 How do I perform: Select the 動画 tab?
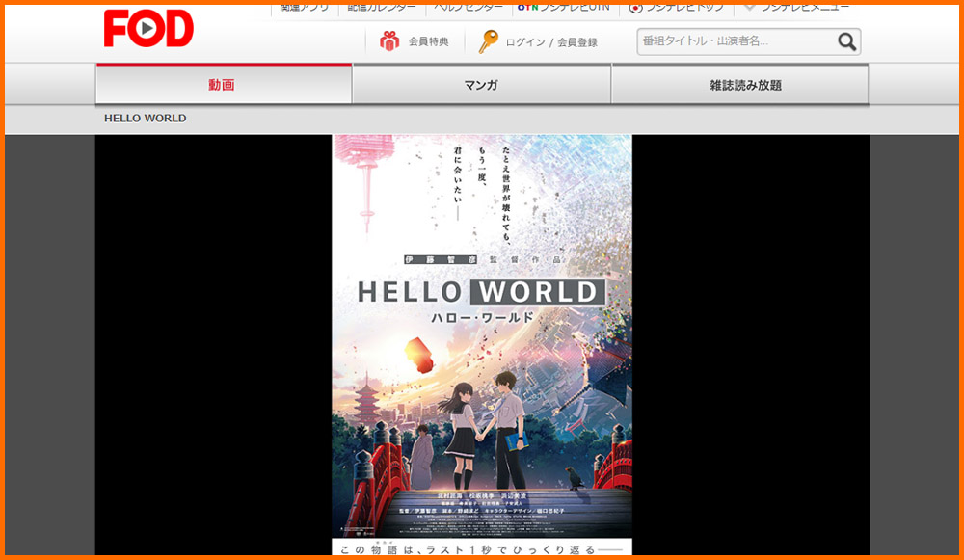coord(224,84)
